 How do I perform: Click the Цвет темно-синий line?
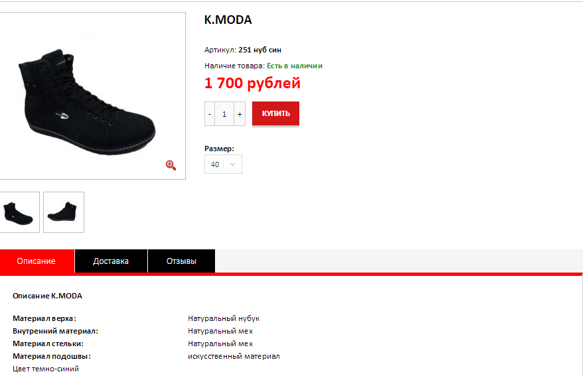[x=46, y=369]
